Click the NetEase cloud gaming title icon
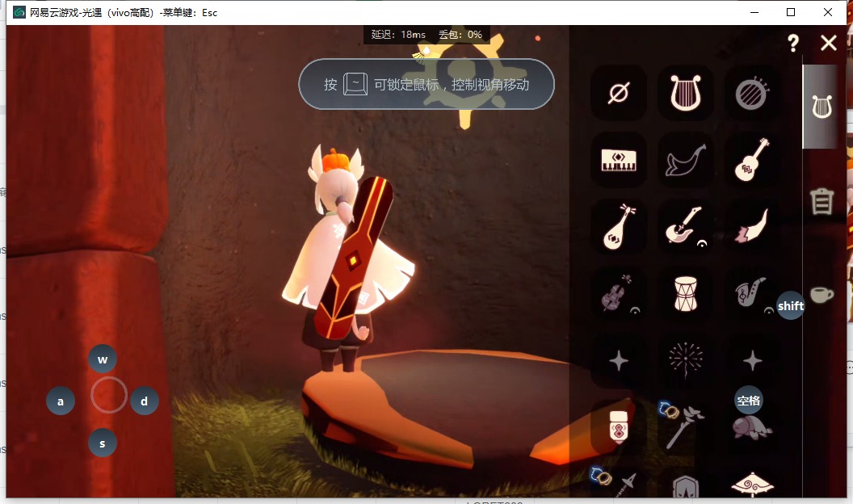Screen dimensions: 853x504 point(19,12)
